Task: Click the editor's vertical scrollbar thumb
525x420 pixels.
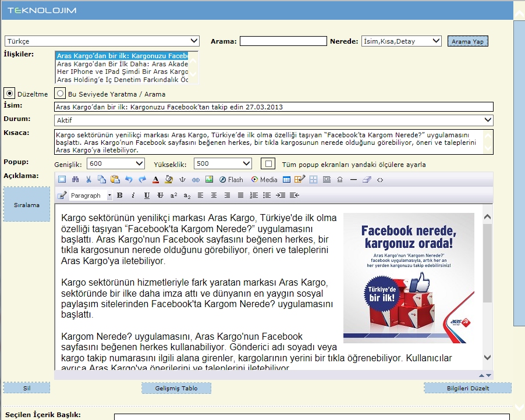Action: pyautogui.click(x=488, y=263)
